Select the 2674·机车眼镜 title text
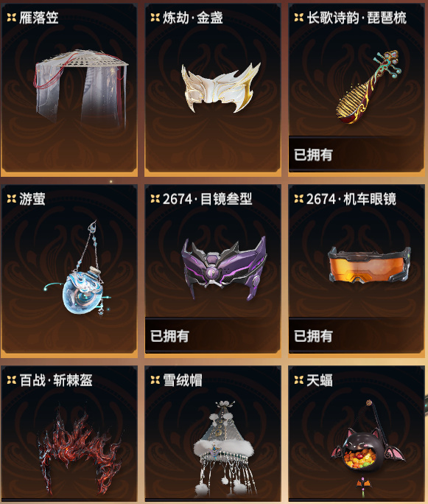428x504 pixels. pos(351,199)
